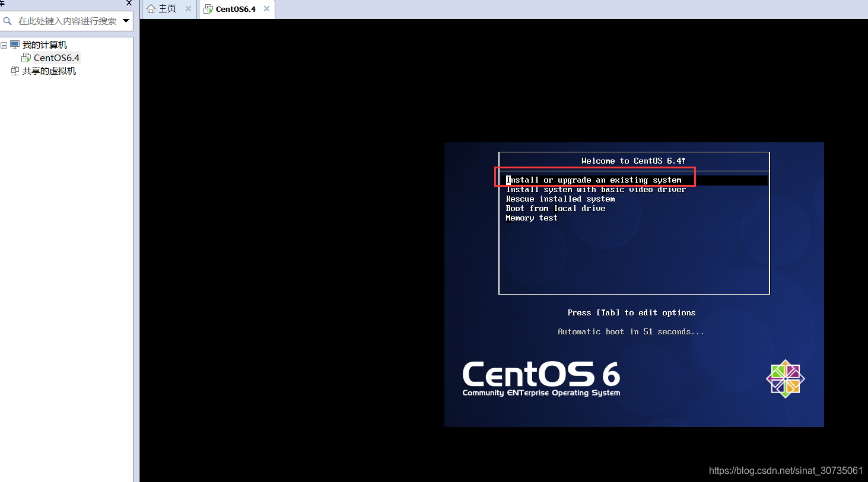Collapse the 我的计算机 tree node
This screenshot has height=482, width=868.
tap(4, 45)
